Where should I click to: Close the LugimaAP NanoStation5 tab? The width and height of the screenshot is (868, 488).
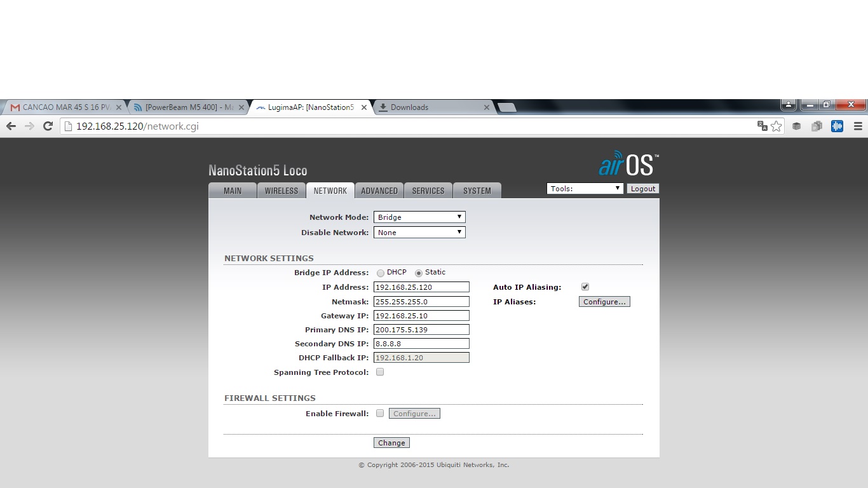coord(364,107)
